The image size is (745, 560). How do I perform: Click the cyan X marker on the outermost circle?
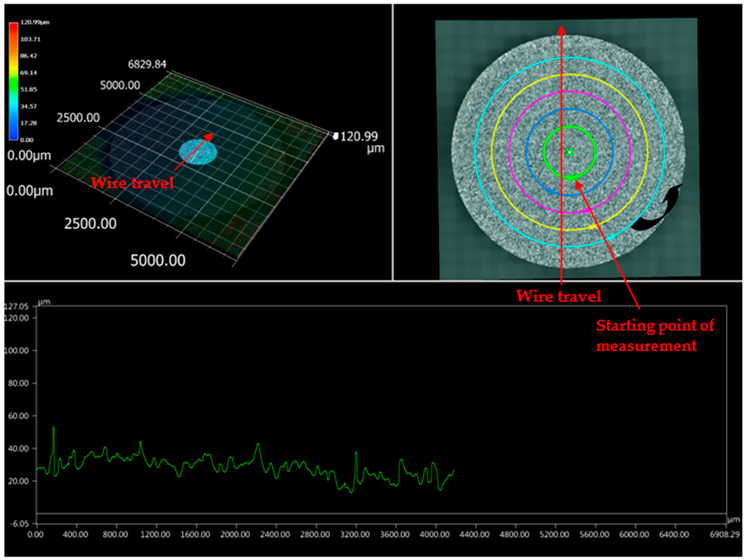611,237
